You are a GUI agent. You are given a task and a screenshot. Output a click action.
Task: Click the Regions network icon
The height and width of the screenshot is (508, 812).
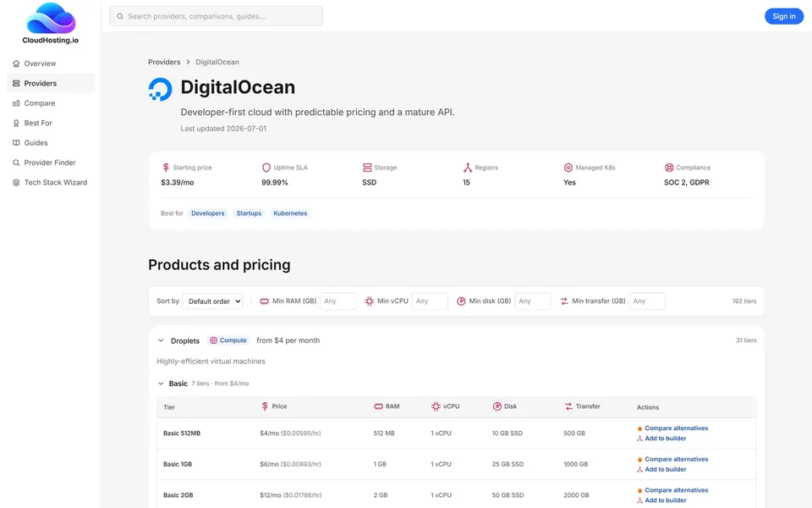[x=468, y=168]
